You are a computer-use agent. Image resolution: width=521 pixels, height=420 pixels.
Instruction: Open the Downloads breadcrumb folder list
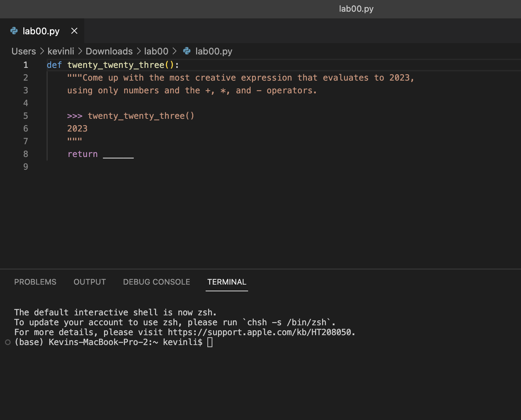[109, 51]
